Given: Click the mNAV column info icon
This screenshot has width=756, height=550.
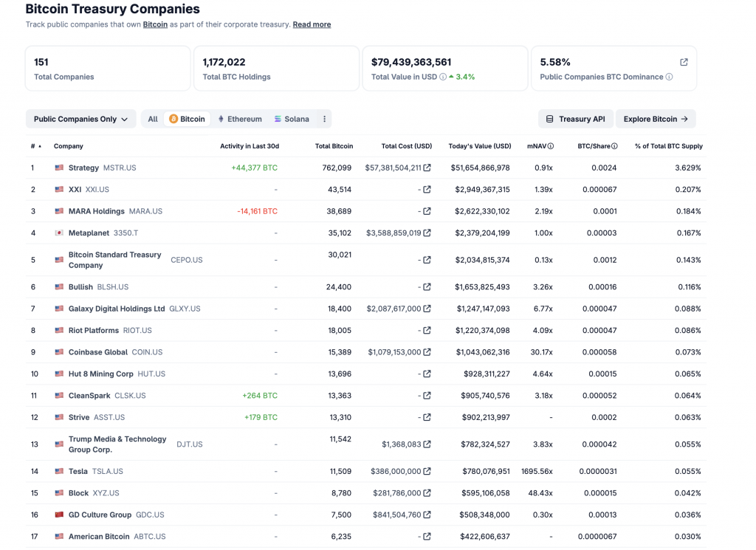Looking at the screenshot, I should click(x=551, y=146).
